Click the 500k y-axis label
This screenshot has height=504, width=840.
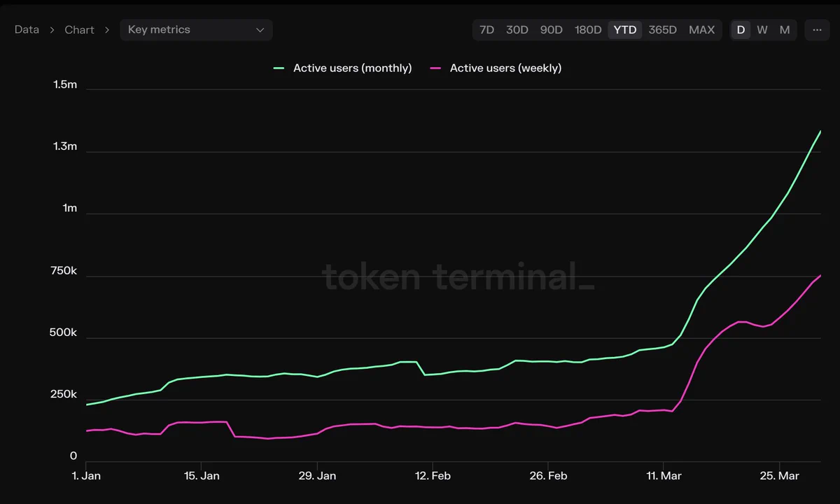64,332
